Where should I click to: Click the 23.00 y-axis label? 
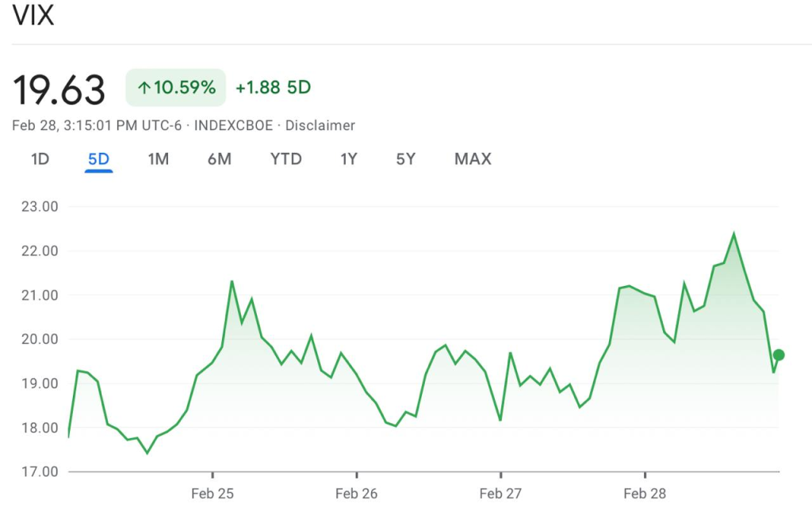point(40,207)
